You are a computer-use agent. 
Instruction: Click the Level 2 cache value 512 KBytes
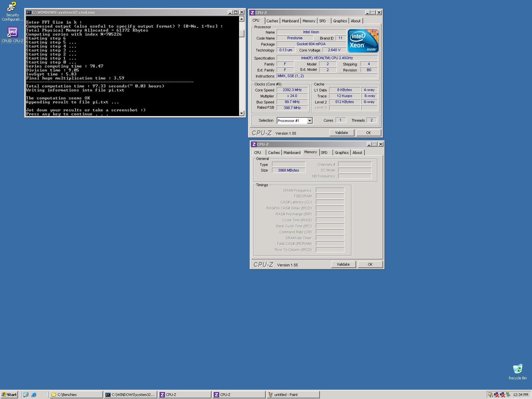click(344, 102)
